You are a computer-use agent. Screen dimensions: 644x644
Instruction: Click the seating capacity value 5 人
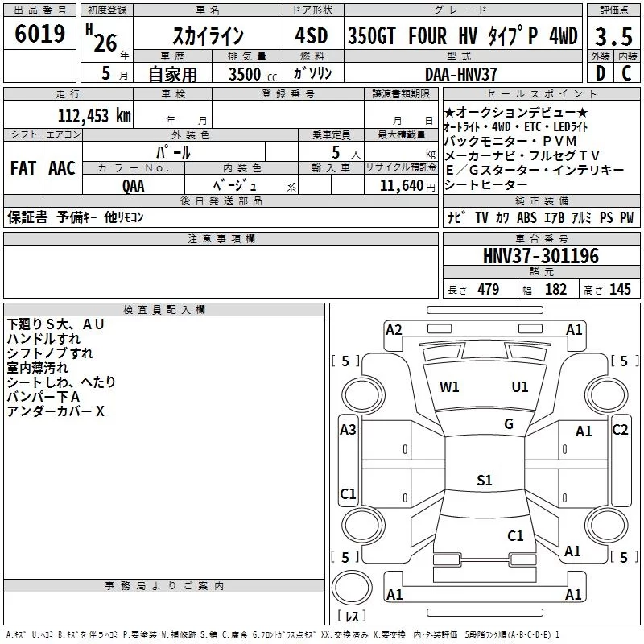346,153
